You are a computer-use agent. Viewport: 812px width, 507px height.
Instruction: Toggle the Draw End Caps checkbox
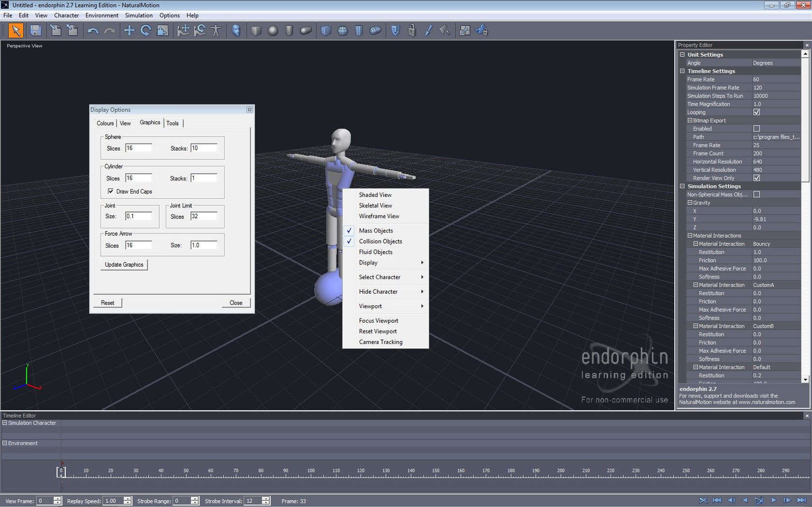[111, 191]
